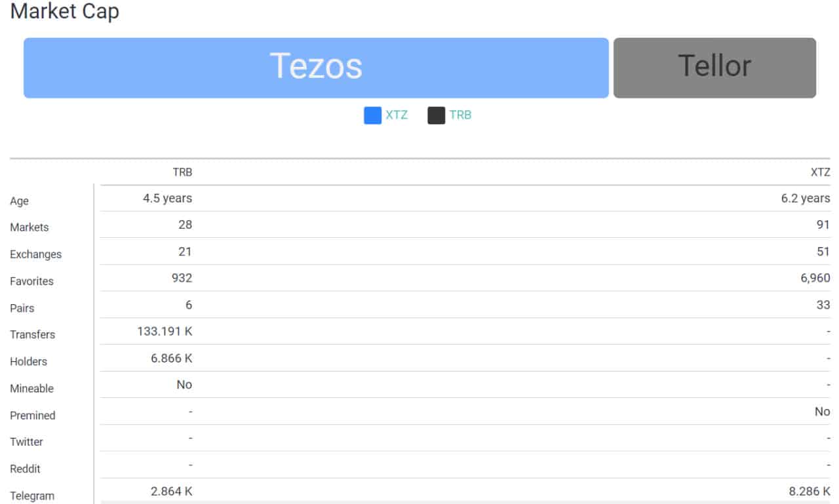The height and width of the screenshot is (504, 839).
Task: Click the Premined row label
Action: click(33, 416)
